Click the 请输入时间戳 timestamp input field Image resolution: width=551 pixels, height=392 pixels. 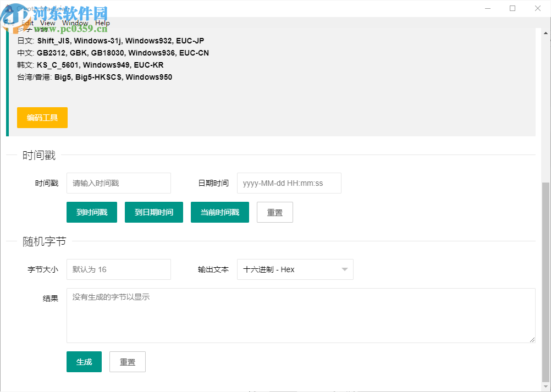coord(118,183)
